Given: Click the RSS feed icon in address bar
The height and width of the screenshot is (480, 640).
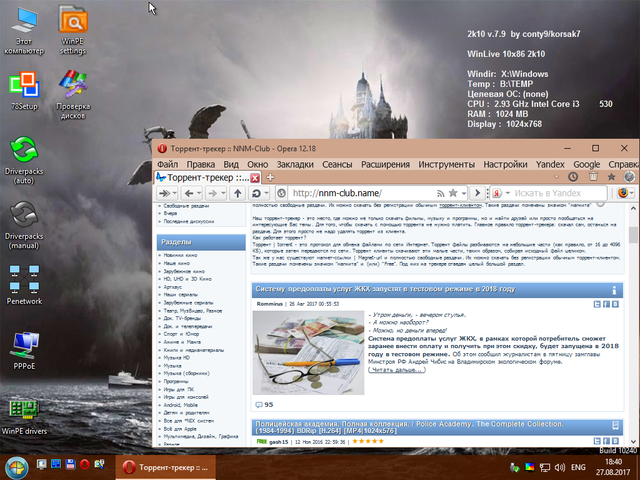Looking at the screenshot, I should [440, 193].
